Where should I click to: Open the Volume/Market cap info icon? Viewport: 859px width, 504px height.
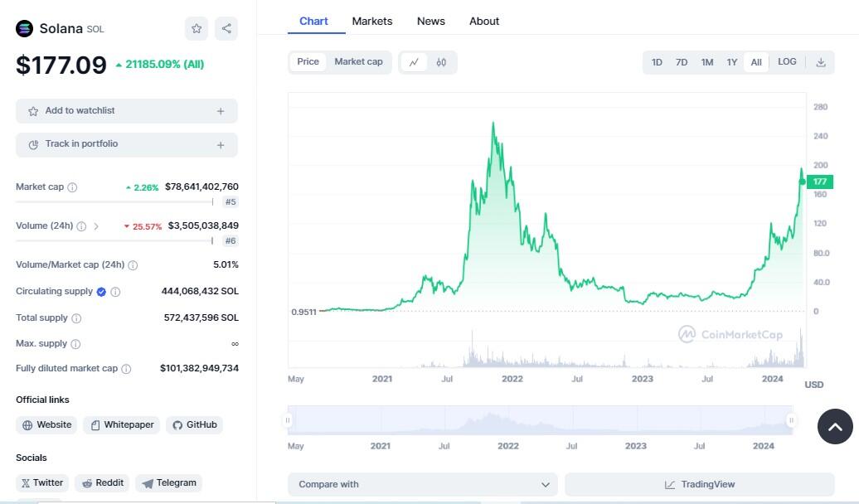point(133,265)
